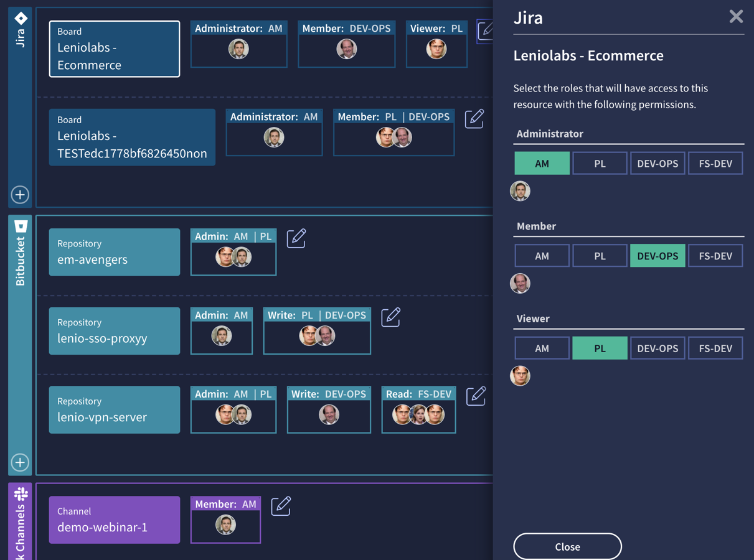Screen dimensions: 754x560
Task: Click the Bitbucket bucket logo in the sidebar
Action: pyautogui.click(x=20, y=225)
